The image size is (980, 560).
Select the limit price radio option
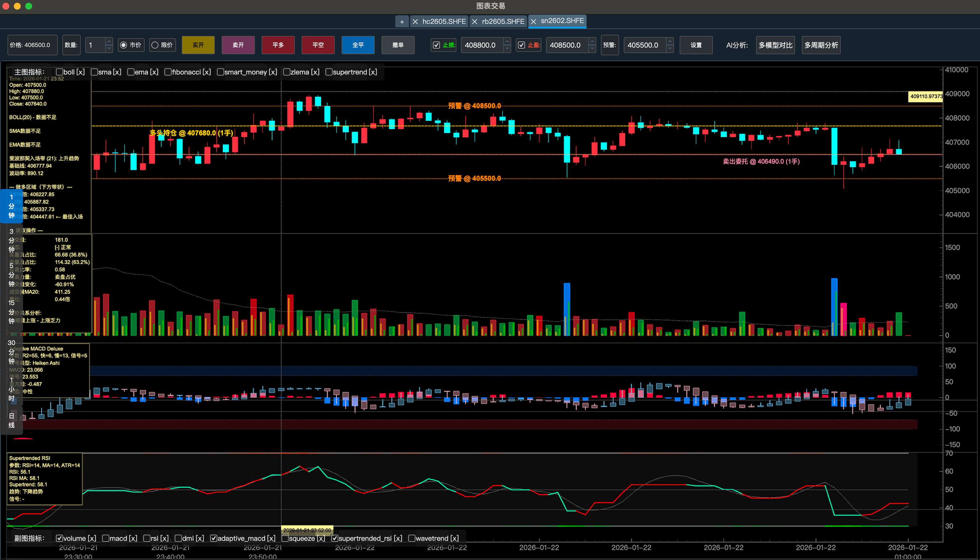click(155, 45)
